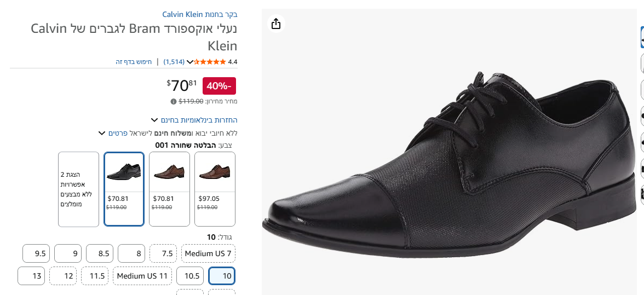Viewport: 644px width, 295px height.
Task: Select size 13 button
Action: pos(31,276)
